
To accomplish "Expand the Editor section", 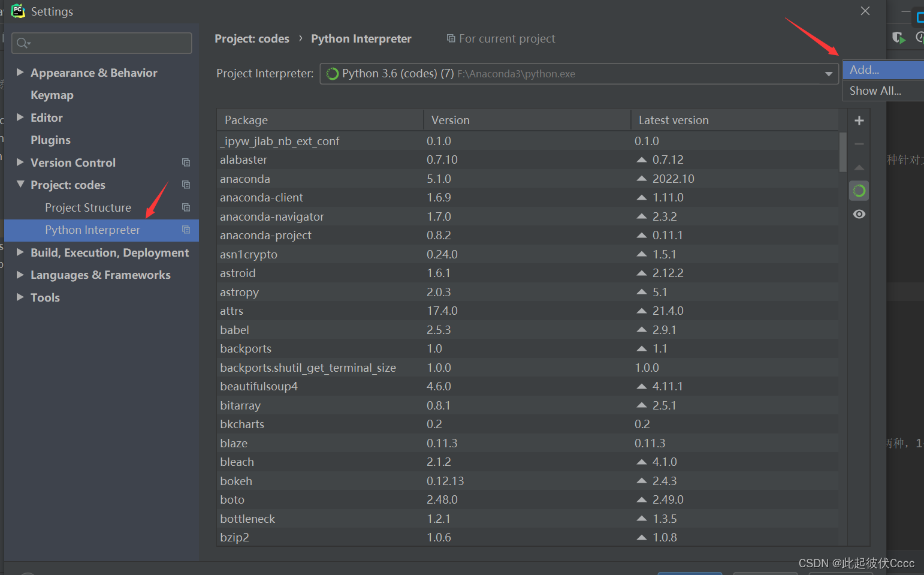I will [20, 117].
